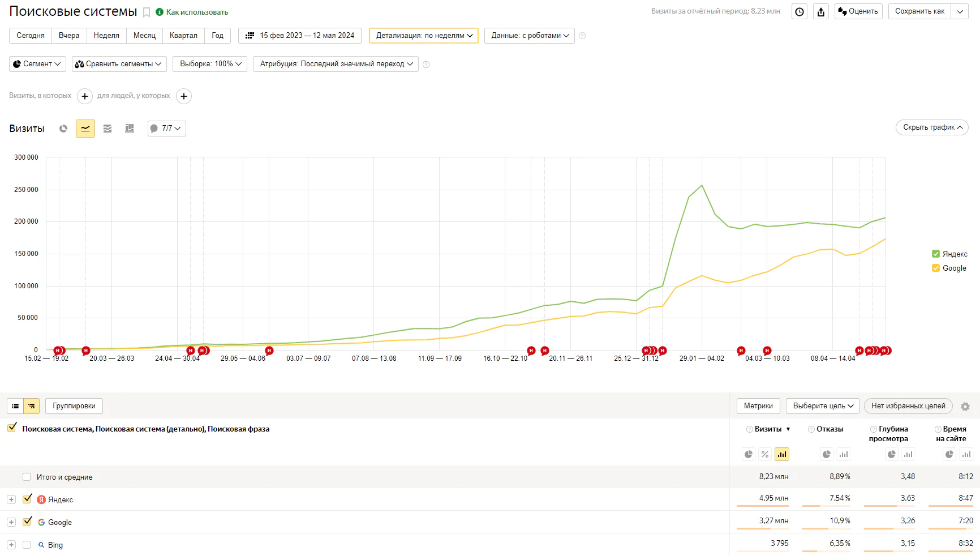The image size is (980, 555).
Task: Click the export/share report icon
Action: [x=821, y=11]
